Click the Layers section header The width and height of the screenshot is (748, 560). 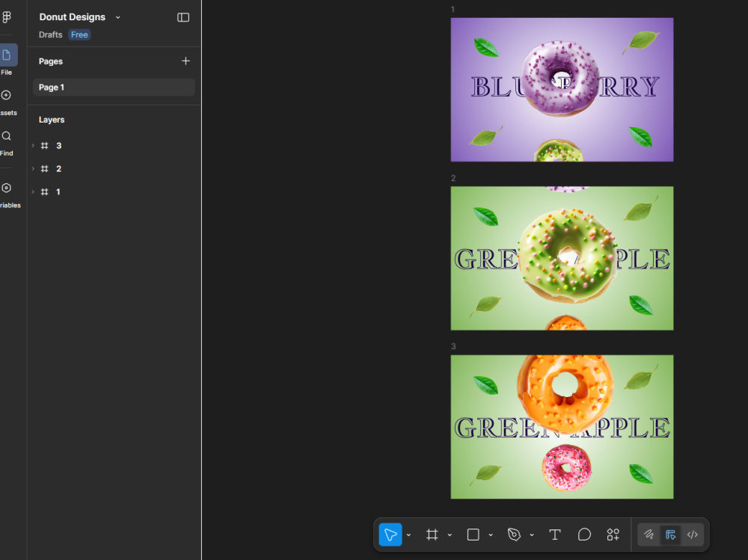[52, 120]
